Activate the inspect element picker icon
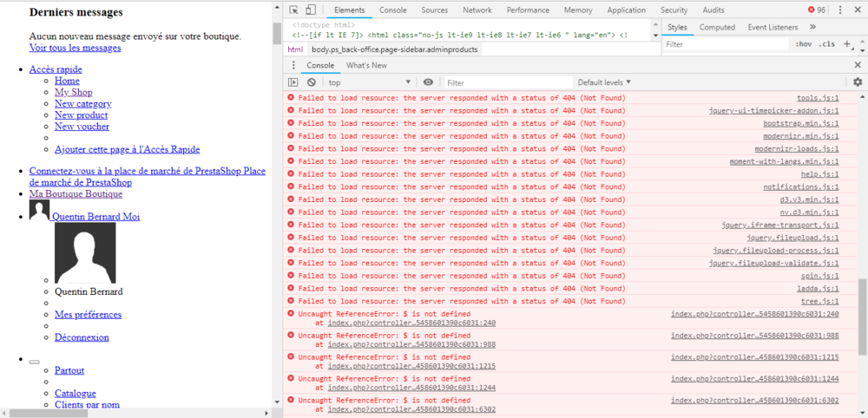The width and height of the screenshot is (868, 418). click(293, 10)
